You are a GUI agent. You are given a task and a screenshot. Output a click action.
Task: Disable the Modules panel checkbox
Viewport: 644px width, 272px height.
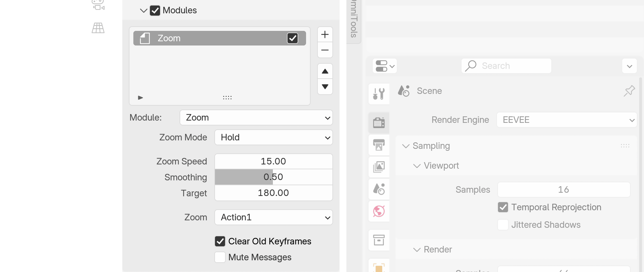pyautogui.click(x=155, y=10)
